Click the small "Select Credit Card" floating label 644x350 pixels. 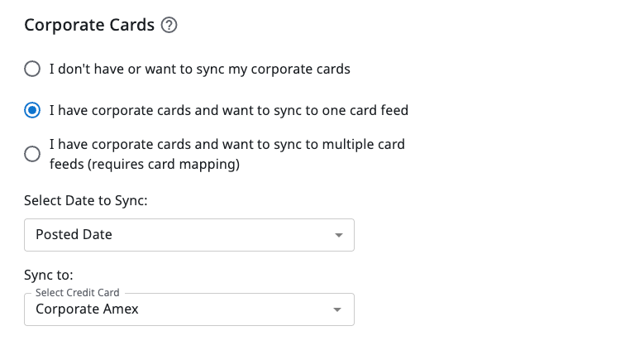pos(78,293)
